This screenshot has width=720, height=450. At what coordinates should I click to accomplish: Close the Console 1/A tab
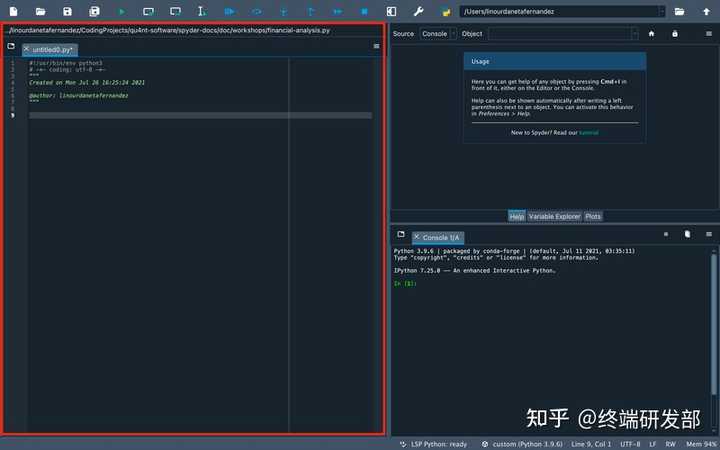click(417, 237)
